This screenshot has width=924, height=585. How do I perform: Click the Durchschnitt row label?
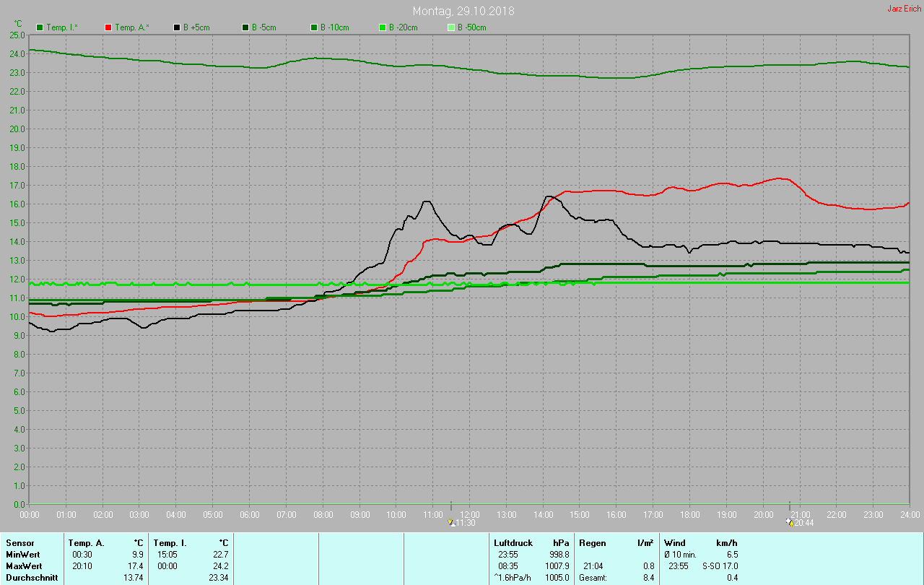[32, 578]
